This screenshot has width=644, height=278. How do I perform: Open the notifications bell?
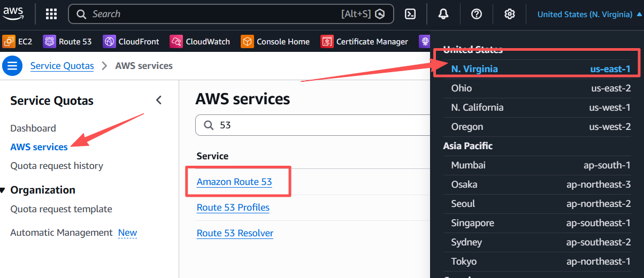click(443, 14)
